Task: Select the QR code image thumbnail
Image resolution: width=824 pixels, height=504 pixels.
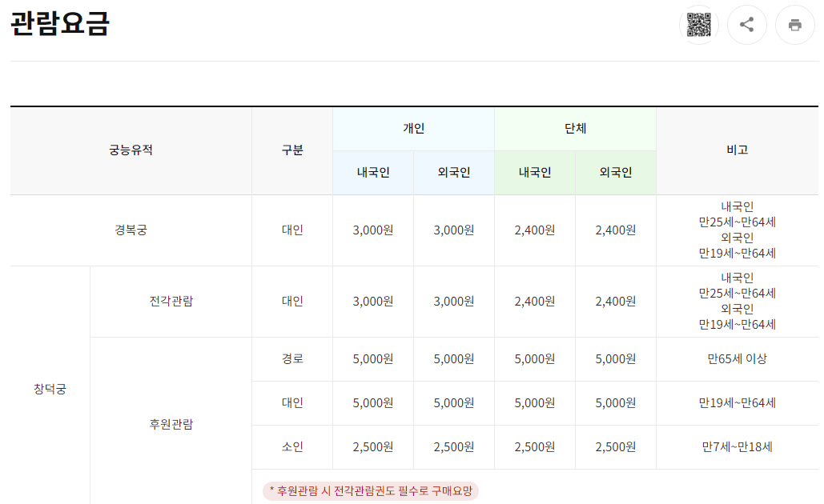Action: [x=698, y=25]
